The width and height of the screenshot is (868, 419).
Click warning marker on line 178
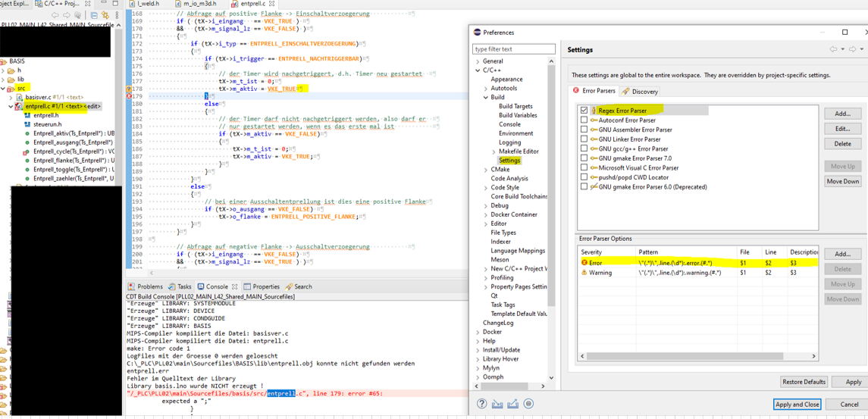click(130, 89)
